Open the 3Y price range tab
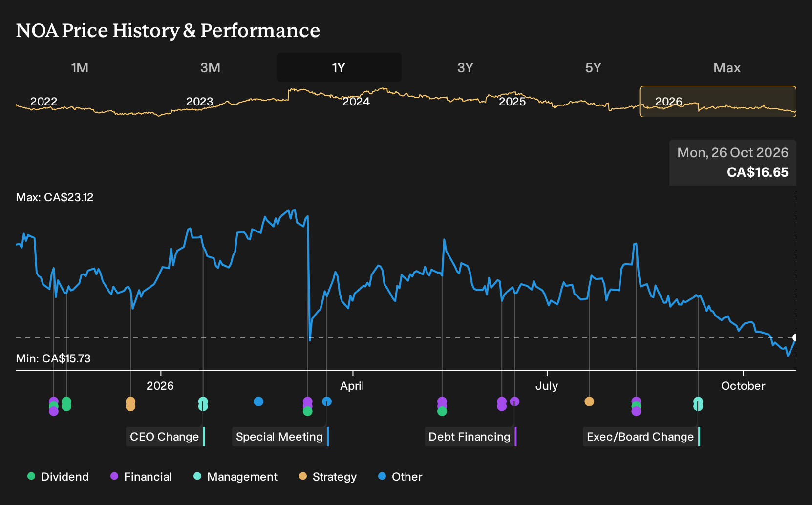Screen dimensions: 812x505 point(465,67)
